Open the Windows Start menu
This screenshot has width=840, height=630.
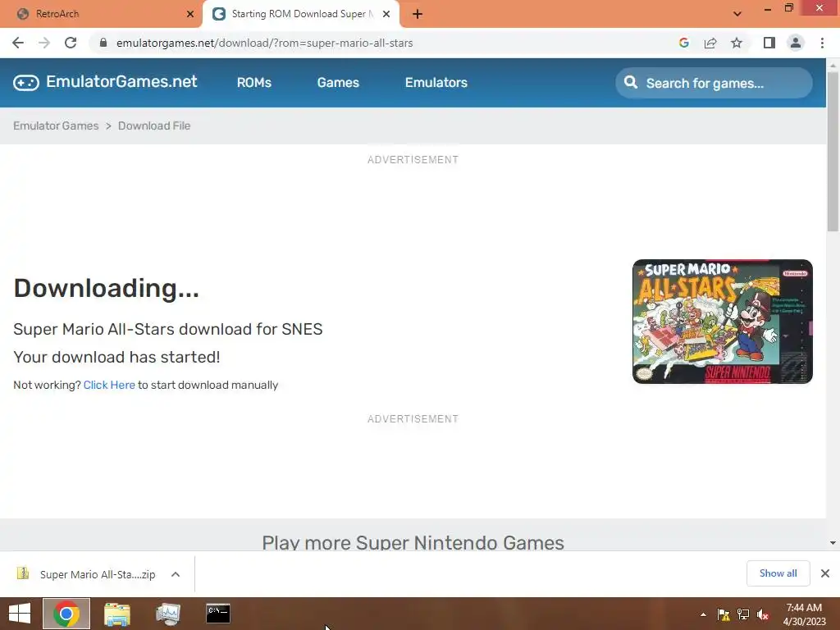coord(20,614)
